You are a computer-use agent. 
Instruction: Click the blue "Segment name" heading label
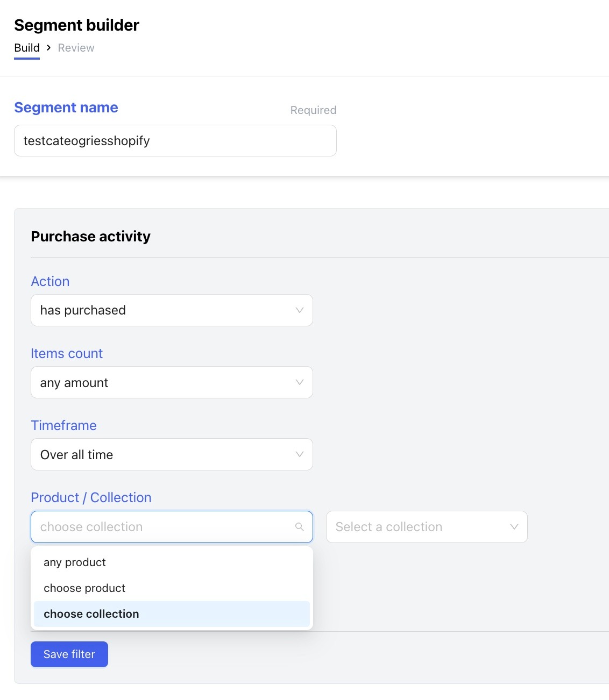tap(66, 108)
